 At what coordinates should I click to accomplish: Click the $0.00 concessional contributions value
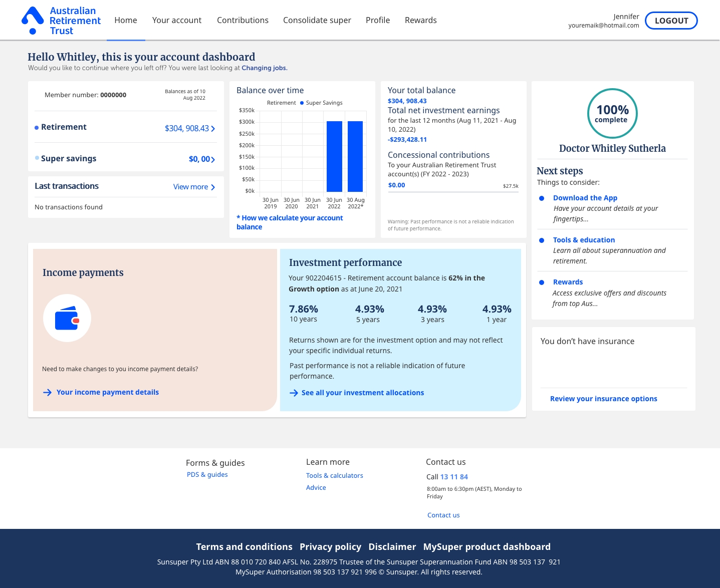[x=397, y=185]
